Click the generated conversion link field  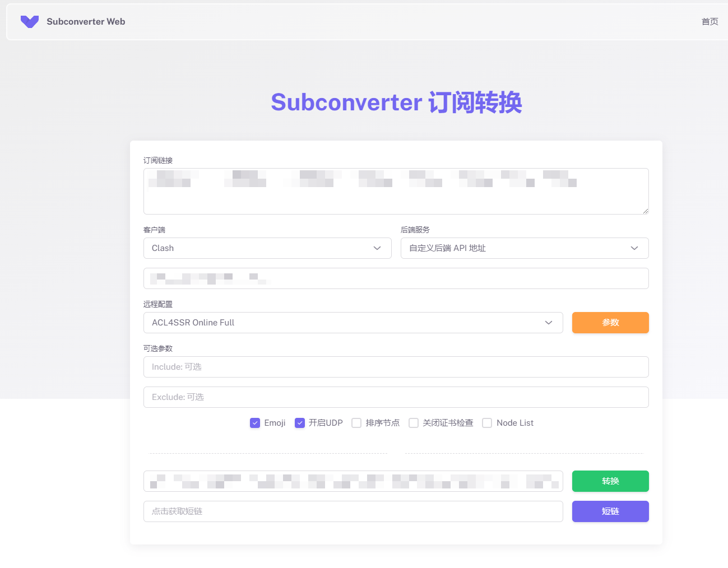coord(353,481)
